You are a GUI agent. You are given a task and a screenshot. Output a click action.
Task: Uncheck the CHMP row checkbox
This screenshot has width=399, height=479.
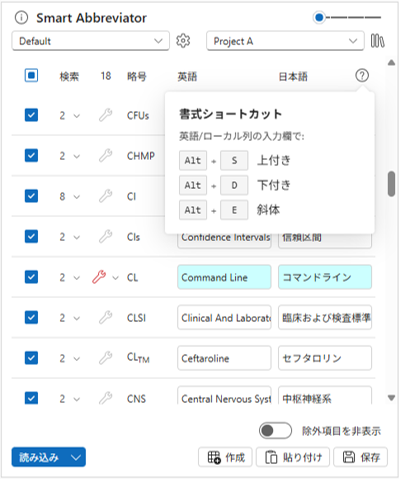[x=31, y=156]
